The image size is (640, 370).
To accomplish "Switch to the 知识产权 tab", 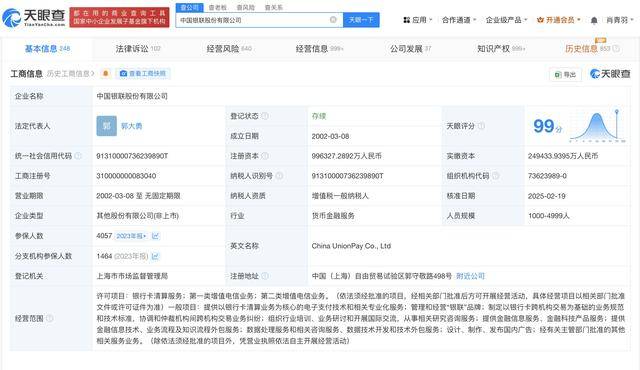I will point(501,49).
